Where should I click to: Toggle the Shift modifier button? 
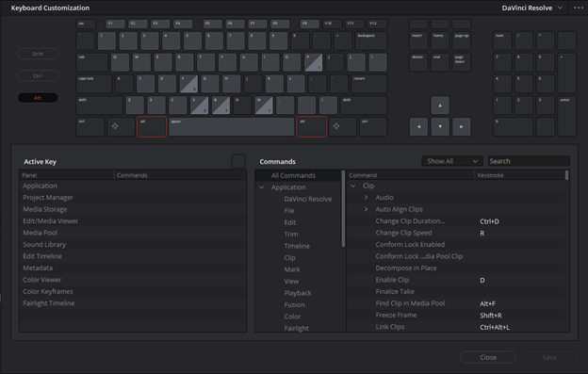click(38, 54)
